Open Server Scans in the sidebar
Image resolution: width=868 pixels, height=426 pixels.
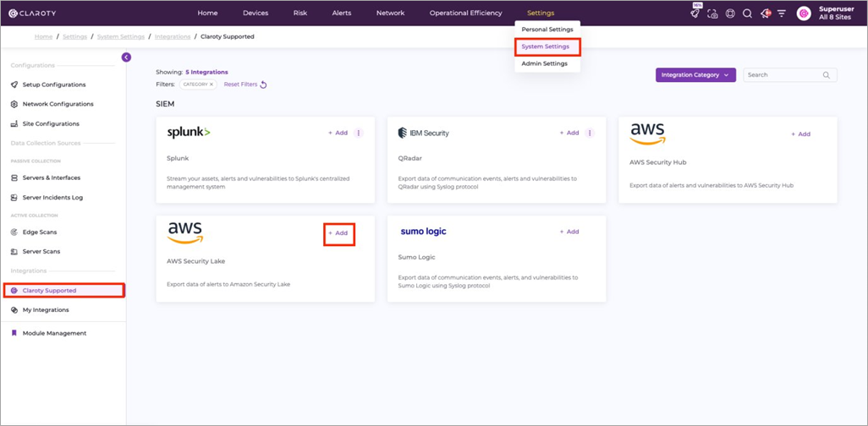(41, 252)
